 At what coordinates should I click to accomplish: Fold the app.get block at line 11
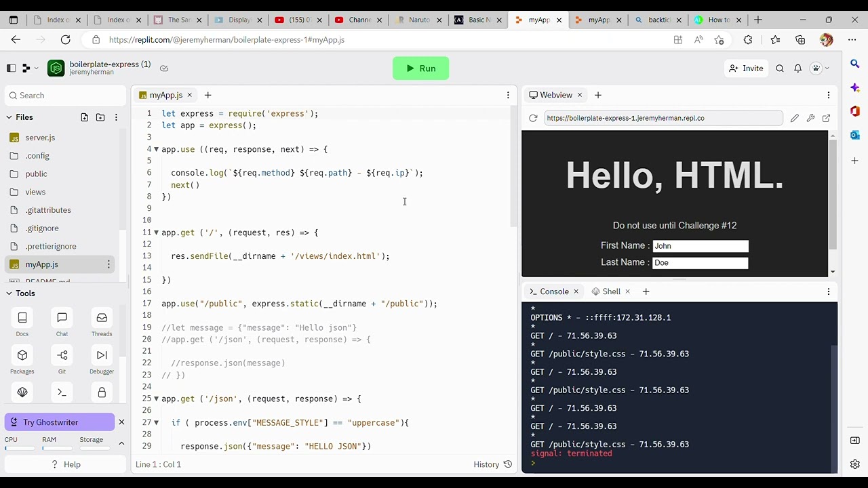coord(156,232)
